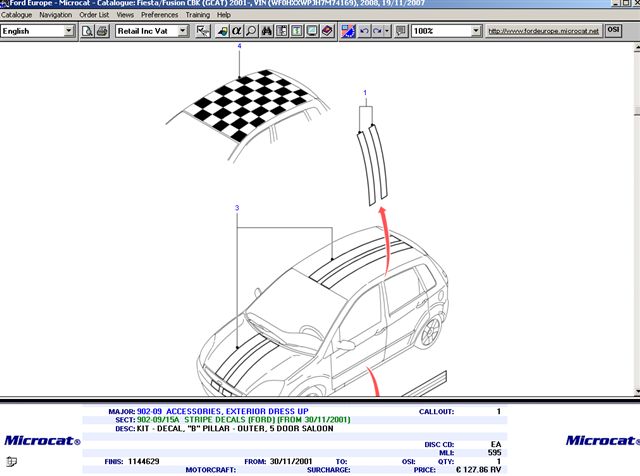The width and height of the screenshot is (640, 476).
Task: Open the Preferences menu
Action: pyautogui.click(x=160, y=15)
